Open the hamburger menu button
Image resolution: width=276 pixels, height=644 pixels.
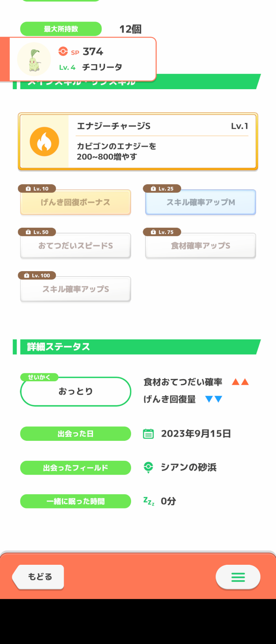[238, 577]
